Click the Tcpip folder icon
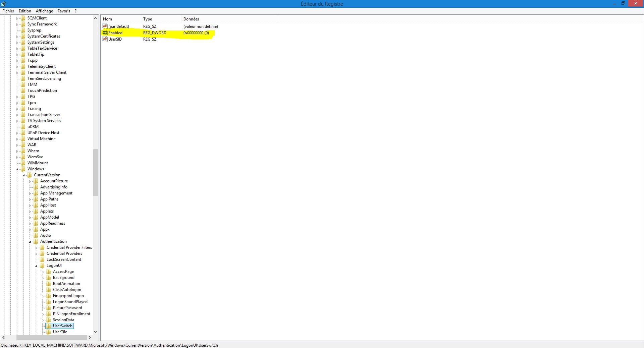The height and width of the screenshot is (348, 644). pos(23,60)
